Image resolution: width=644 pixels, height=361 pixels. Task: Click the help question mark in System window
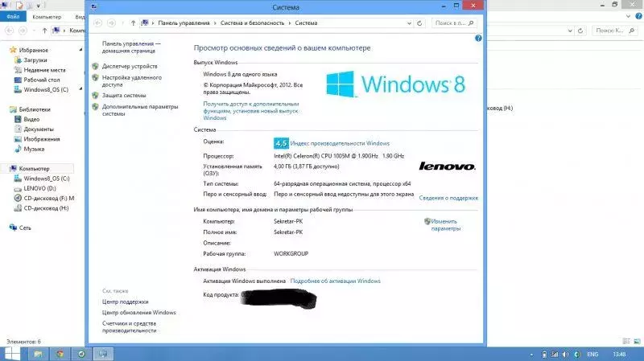478,38
